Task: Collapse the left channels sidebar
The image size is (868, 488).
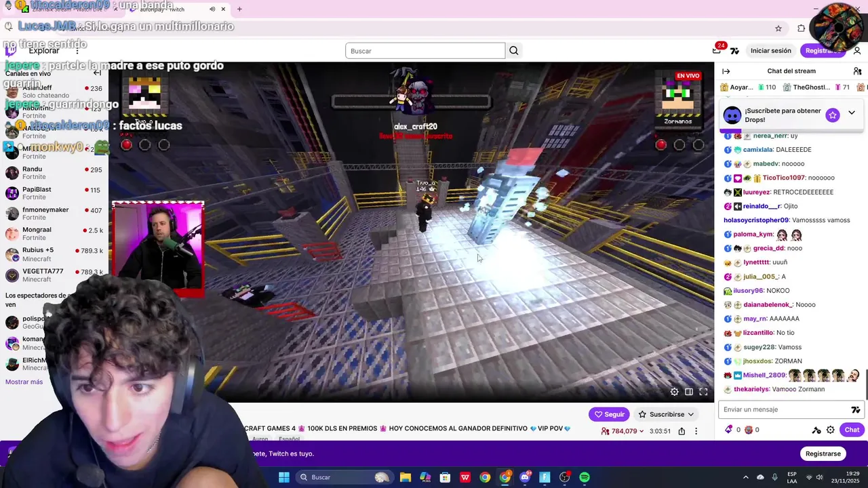Action: pos(97,73)
